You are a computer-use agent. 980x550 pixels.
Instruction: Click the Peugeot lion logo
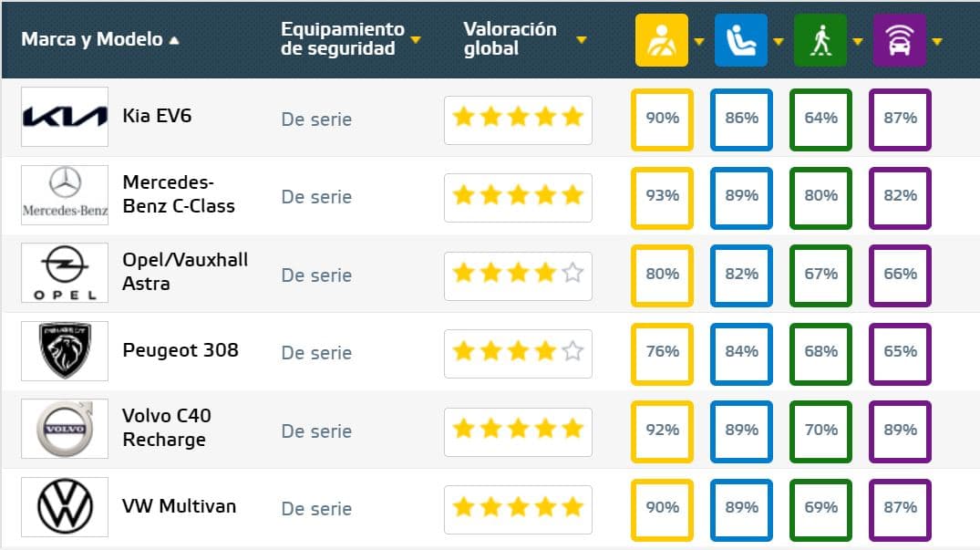tap(65, 350)
